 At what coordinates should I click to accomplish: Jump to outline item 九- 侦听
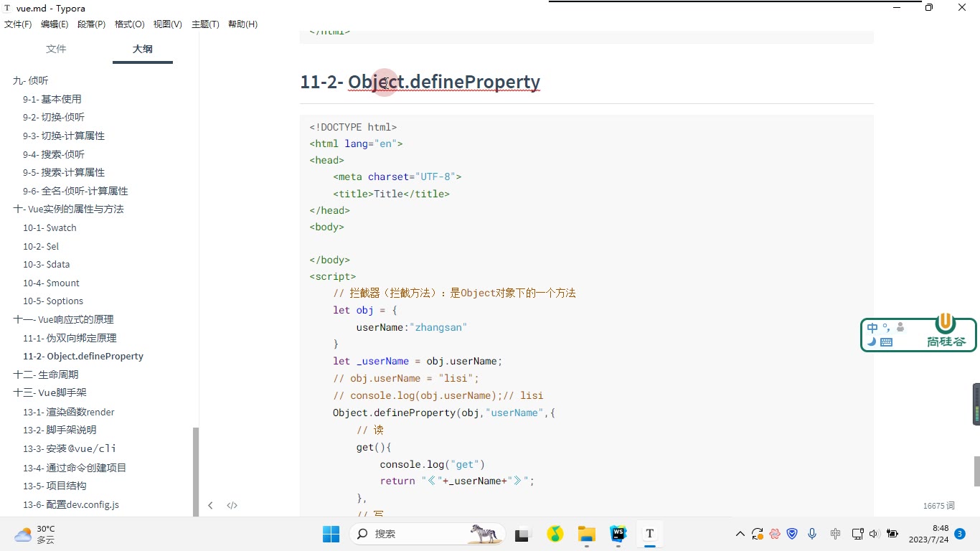31,81
